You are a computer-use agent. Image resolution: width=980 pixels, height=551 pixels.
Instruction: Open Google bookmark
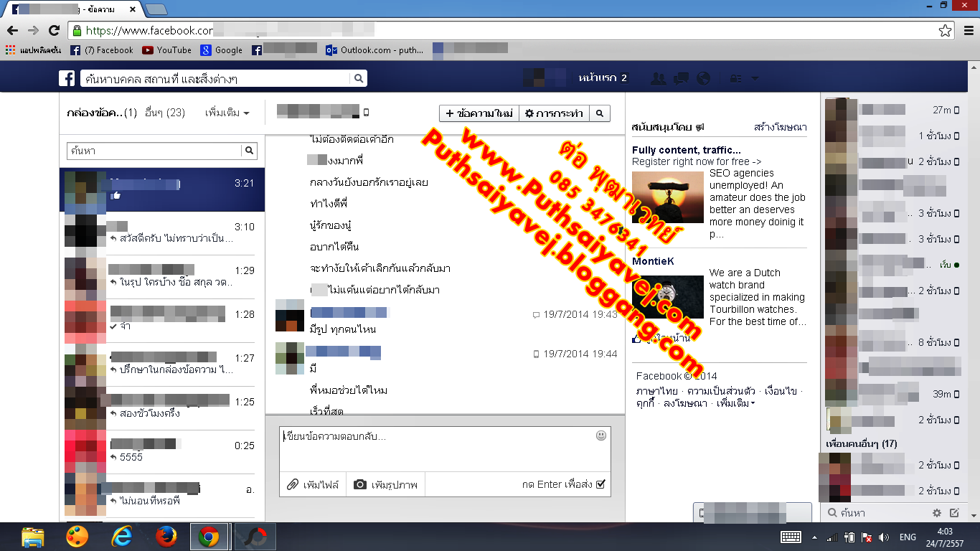coord(222,50)
